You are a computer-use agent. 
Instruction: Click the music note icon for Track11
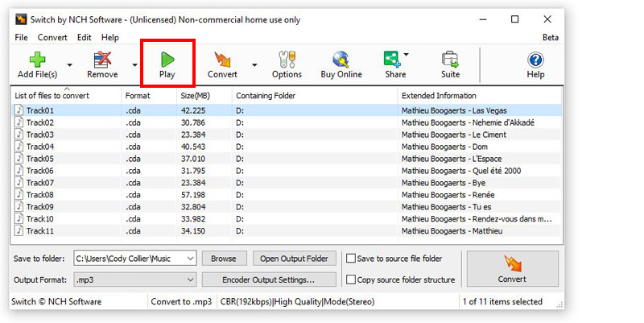pyautogui.click(x=19, y=230)
